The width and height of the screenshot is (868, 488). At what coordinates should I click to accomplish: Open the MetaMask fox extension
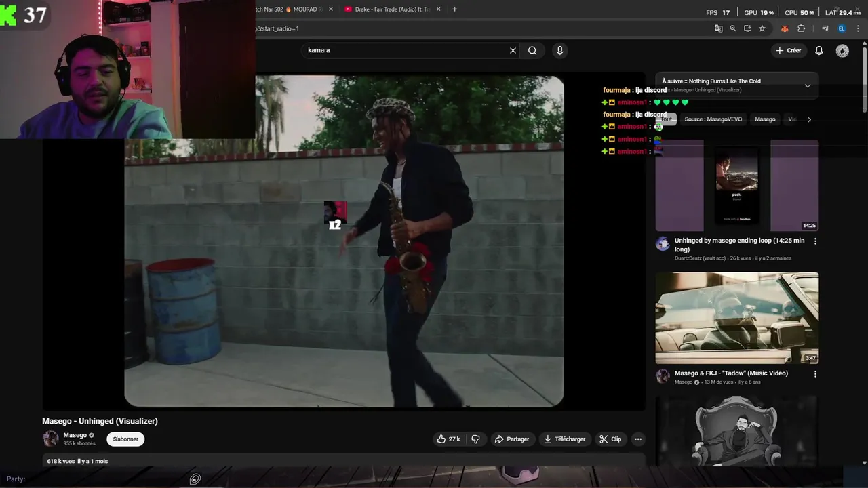[x=785, y=28]
